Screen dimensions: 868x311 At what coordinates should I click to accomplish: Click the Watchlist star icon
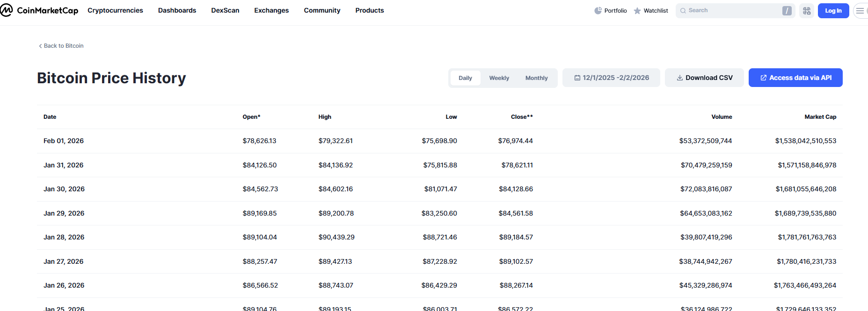637,11
